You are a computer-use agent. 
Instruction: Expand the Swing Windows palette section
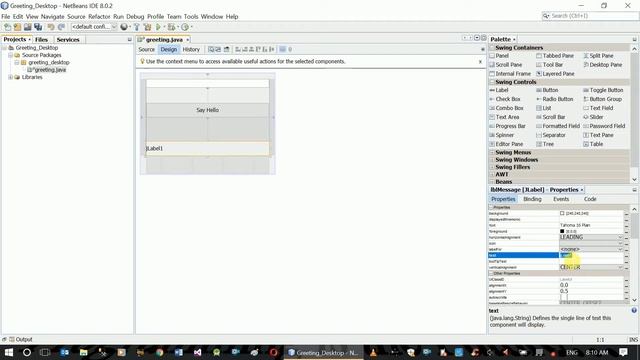pos(492,160)
